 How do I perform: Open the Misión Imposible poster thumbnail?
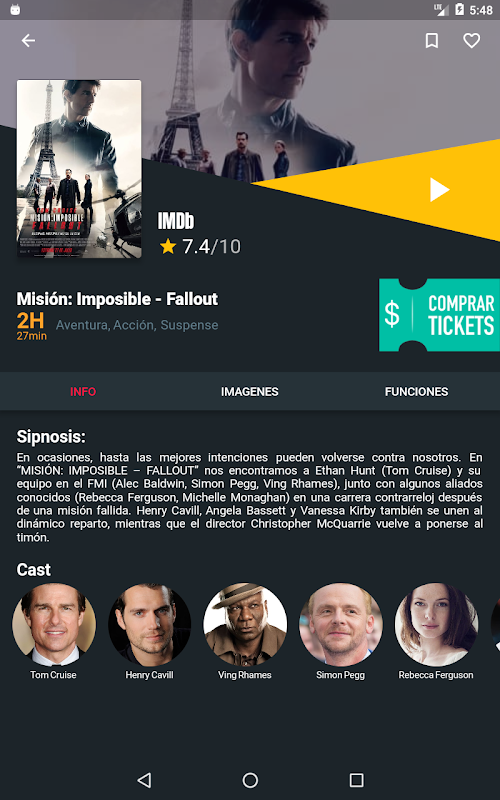(79, 169)
